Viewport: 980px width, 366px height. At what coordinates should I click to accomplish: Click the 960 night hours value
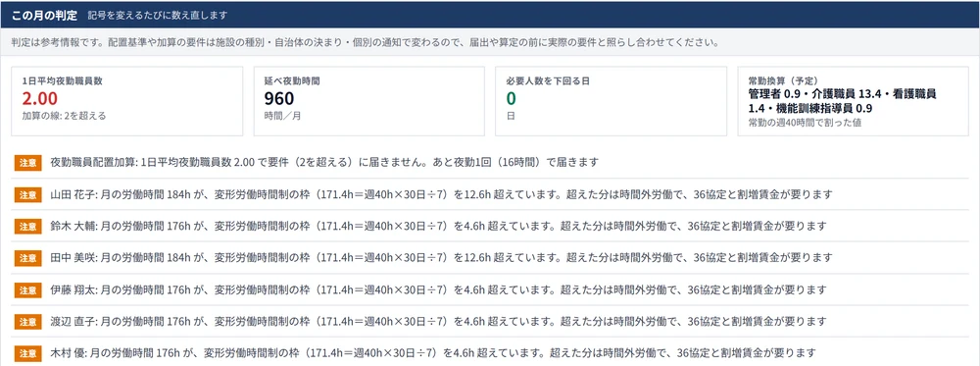[278, 98]
